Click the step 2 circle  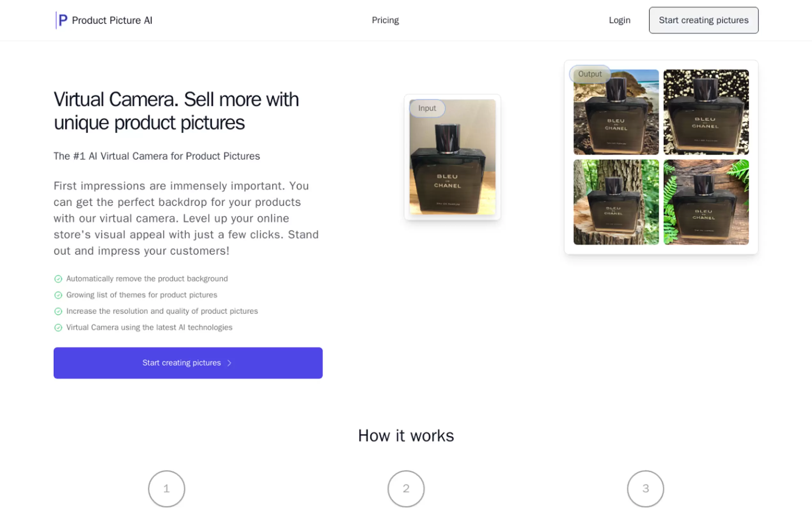tap(406, 488)
